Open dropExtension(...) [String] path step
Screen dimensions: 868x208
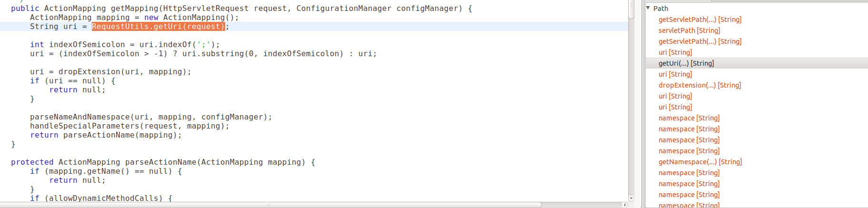point(700,85)
